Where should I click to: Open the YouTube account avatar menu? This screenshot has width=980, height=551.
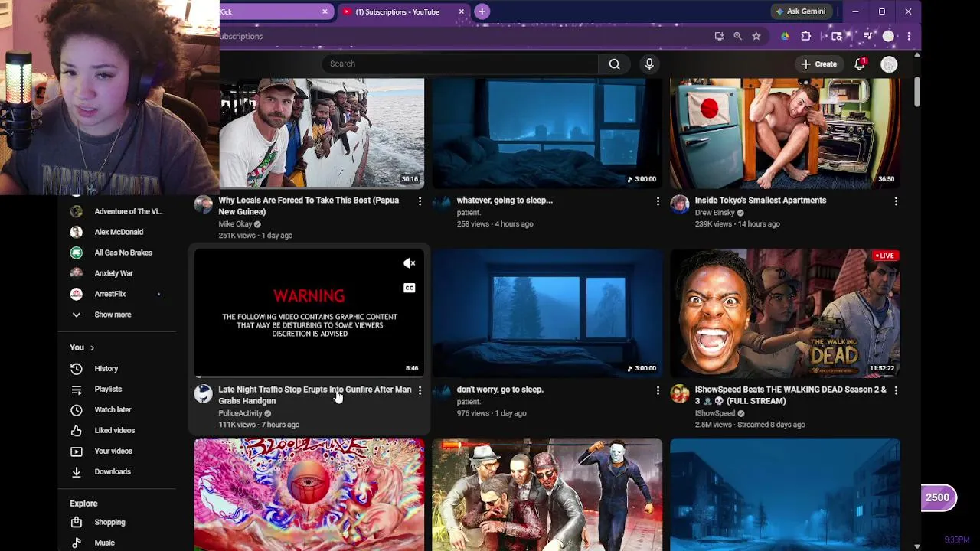click(889, 65)
